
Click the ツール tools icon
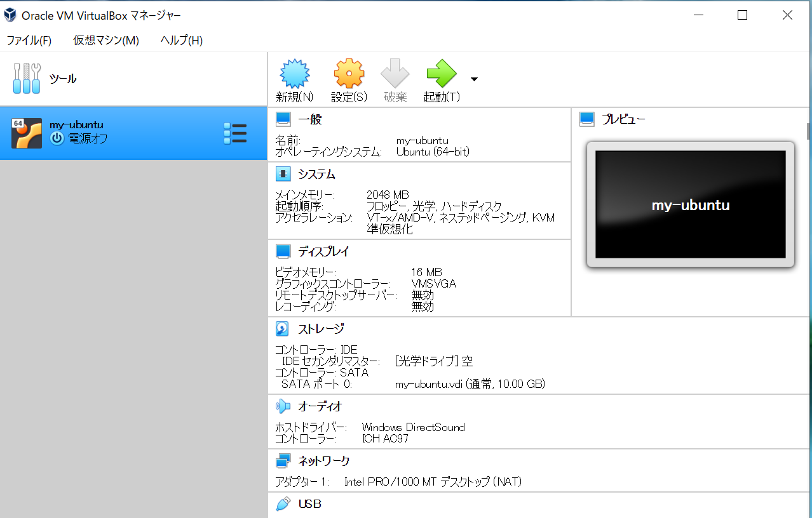click(x=27, y=79)
